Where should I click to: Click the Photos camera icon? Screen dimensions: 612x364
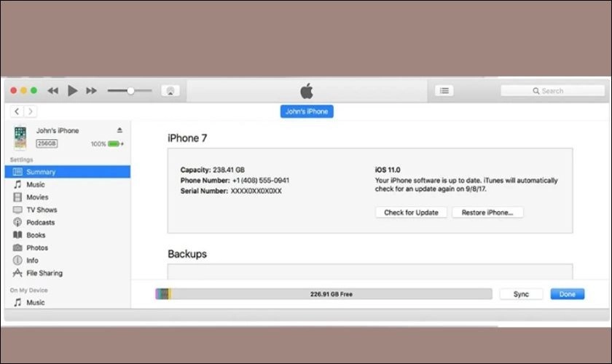[17, 248]
